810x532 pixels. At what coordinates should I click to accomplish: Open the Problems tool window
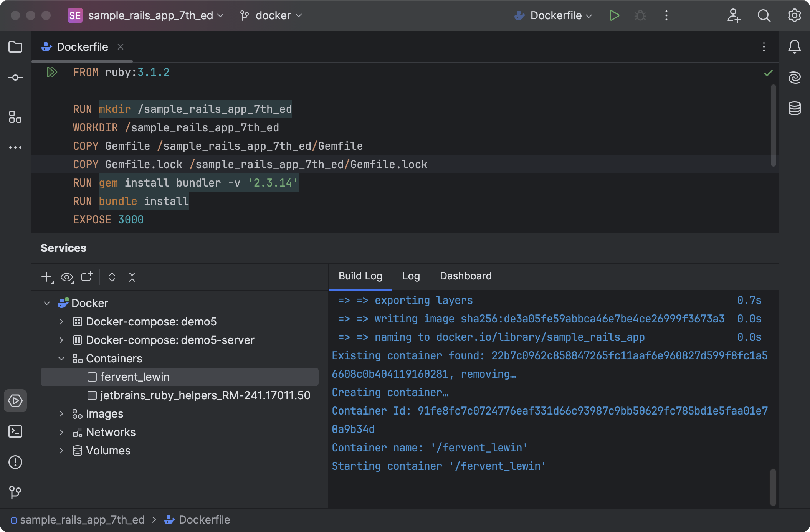point(15,462)
